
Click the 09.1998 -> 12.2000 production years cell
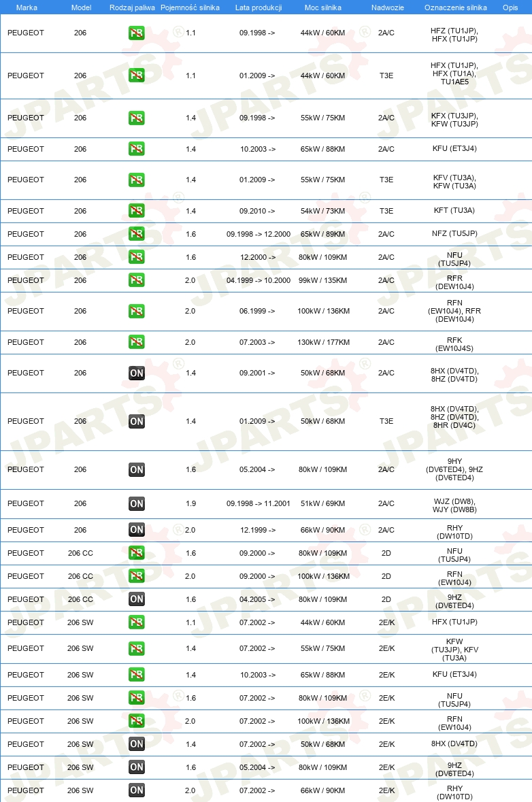[x=259, y=234]
